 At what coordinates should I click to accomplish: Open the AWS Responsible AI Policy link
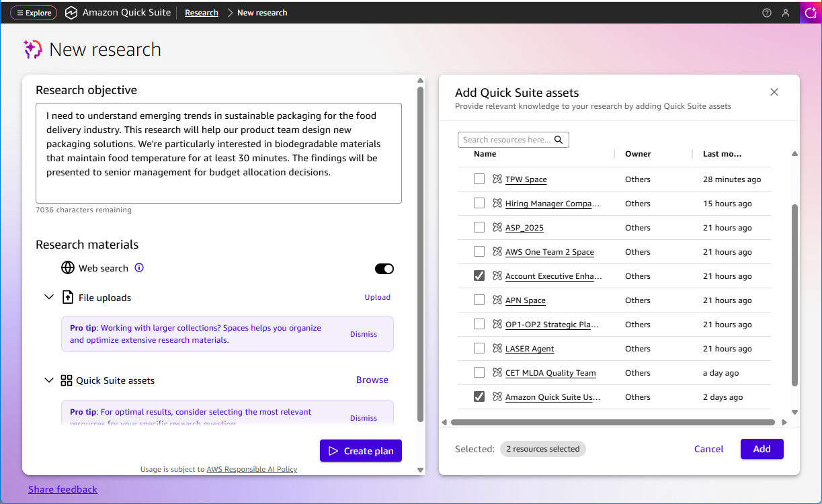pos(252,469)
